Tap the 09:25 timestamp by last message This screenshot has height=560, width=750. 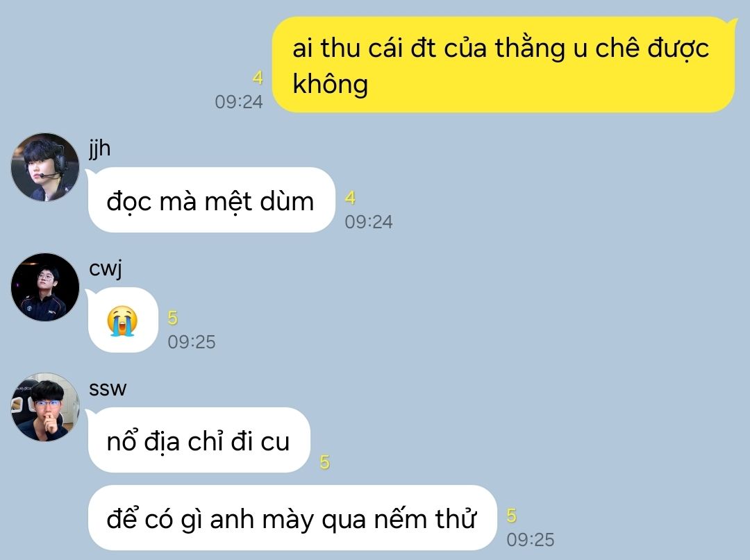[x=531, y=540]
